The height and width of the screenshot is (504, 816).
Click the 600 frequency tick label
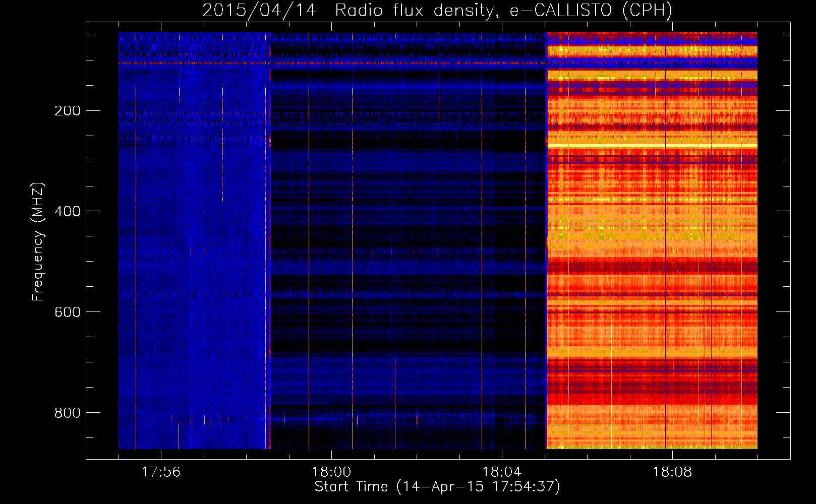(67, 312)
